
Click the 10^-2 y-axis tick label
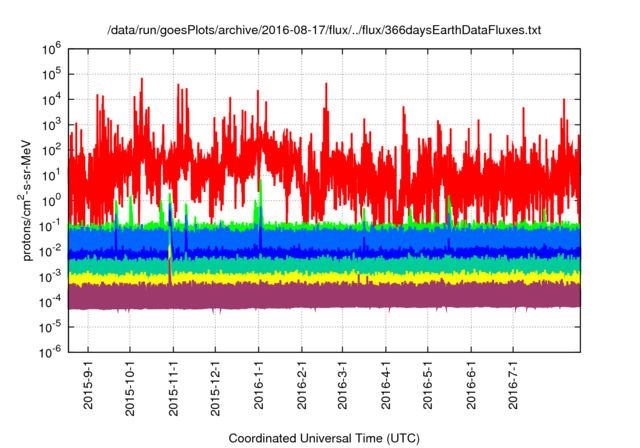[x=50, y=252]
